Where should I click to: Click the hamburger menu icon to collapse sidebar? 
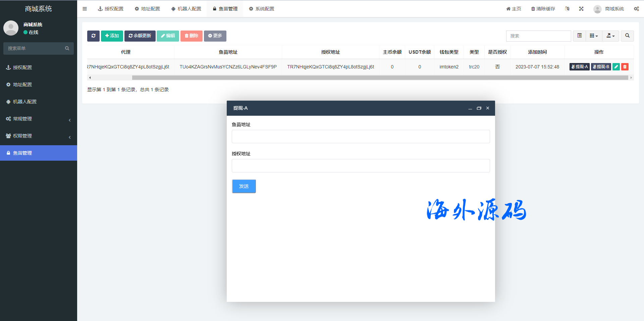tap(85, 9)
